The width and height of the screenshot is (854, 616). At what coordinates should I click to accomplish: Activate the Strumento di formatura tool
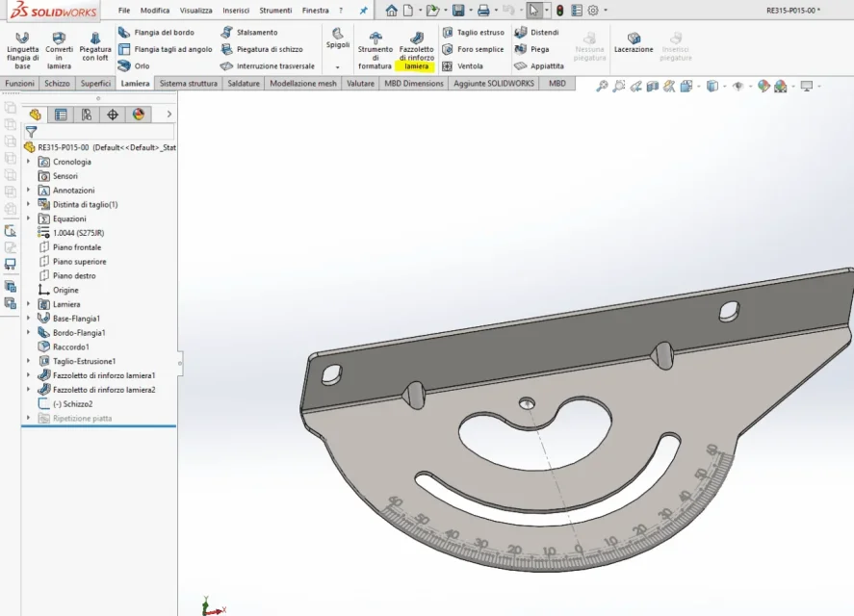click(x=375, y=49)
